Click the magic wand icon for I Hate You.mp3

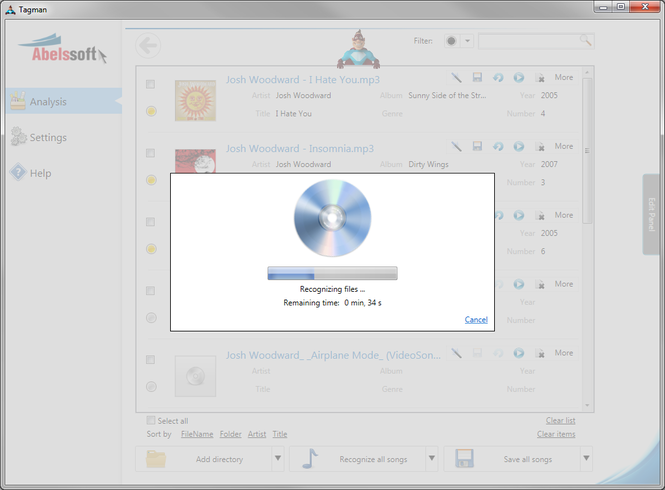(x=456, y=78)
